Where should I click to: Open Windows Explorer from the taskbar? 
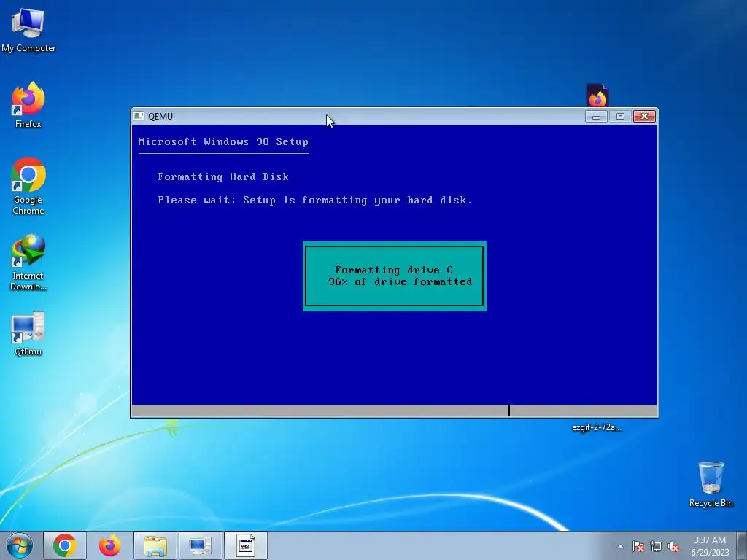coord(155,545)
